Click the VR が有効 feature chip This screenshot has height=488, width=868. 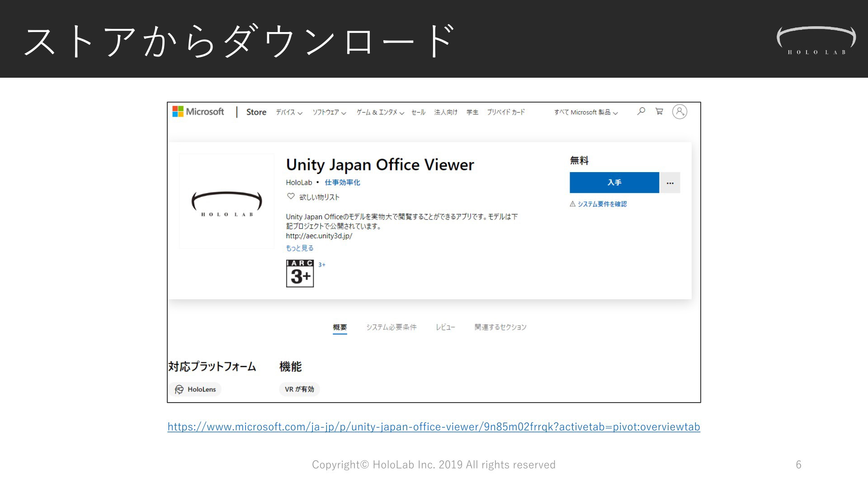click(x=299, y=389)
